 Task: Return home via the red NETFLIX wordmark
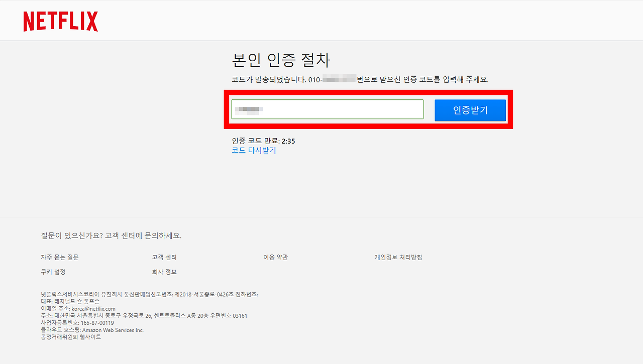click(60, 21)
